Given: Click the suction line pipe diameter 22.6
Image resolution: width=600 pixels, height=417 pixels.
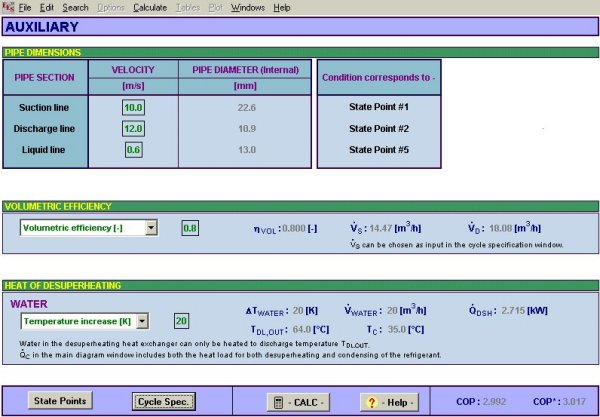Looking at the screenshot, I should pyautogui.click(x=246, y=108).
